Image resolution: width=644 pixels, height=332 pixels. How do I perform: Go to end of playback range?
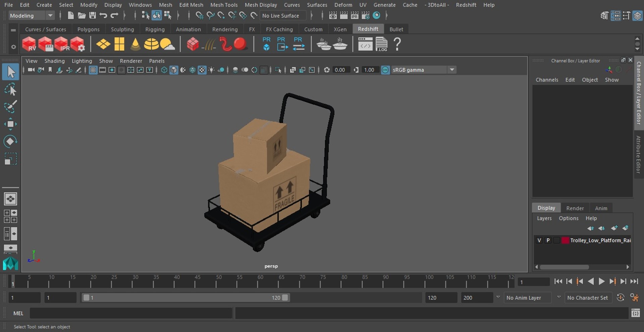(x=634, y=281)
